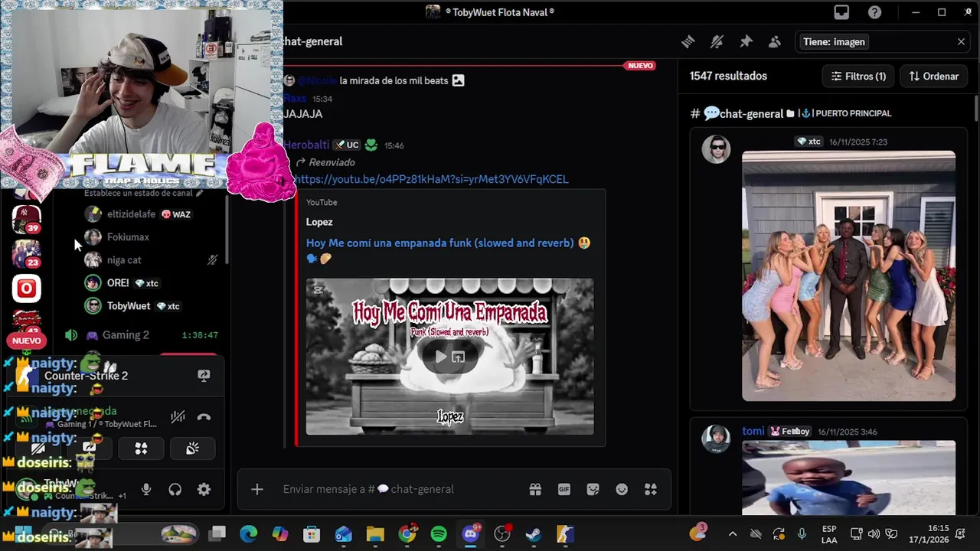Screen dimensions: 980x551
Task: Open File Explorer from taskbar
Action: (x=375, y=534)
